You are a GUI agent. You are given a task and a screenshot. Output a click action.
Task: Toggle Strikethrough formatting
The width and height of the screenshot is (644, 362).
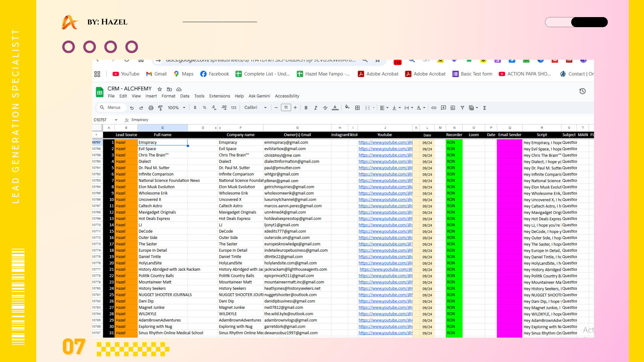pyautogui.click(x=325, y=108)
